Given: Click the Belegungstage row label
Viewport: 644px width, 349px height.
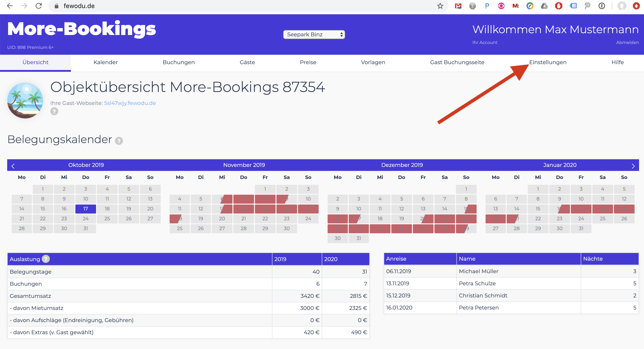Looking at the screenshot, I should 31,272.
